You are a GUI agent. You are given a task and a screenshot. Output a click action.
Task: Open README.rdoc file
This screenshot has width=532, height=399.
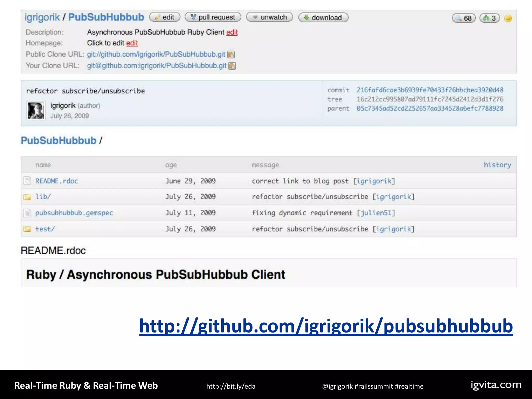click(57, 181)
